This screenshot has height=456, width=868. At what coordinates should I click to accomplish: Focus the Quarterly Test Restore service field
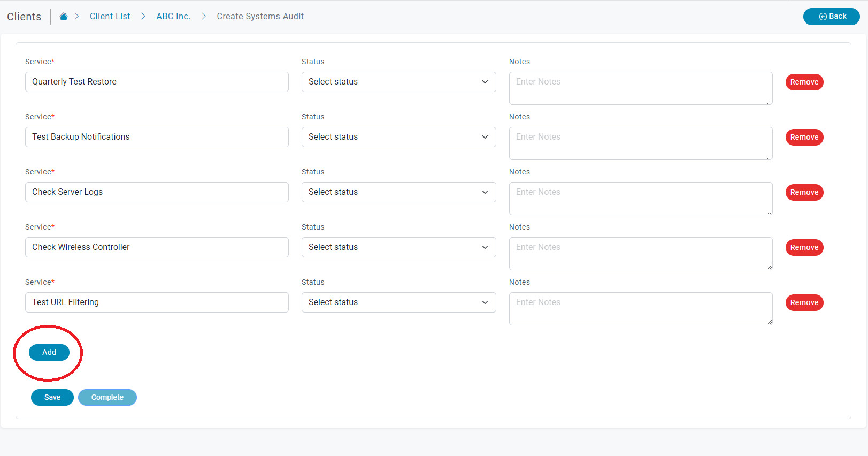click(157, 82)
